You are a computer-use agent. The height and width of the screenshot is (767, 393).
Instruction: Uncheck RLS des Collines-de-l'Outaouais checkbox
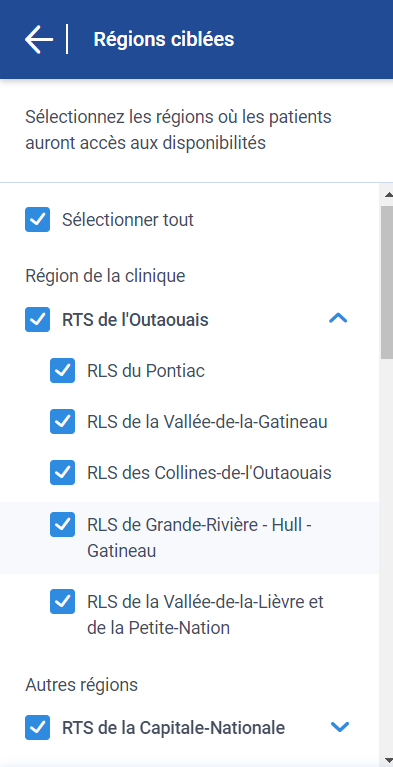pos(63,473)
